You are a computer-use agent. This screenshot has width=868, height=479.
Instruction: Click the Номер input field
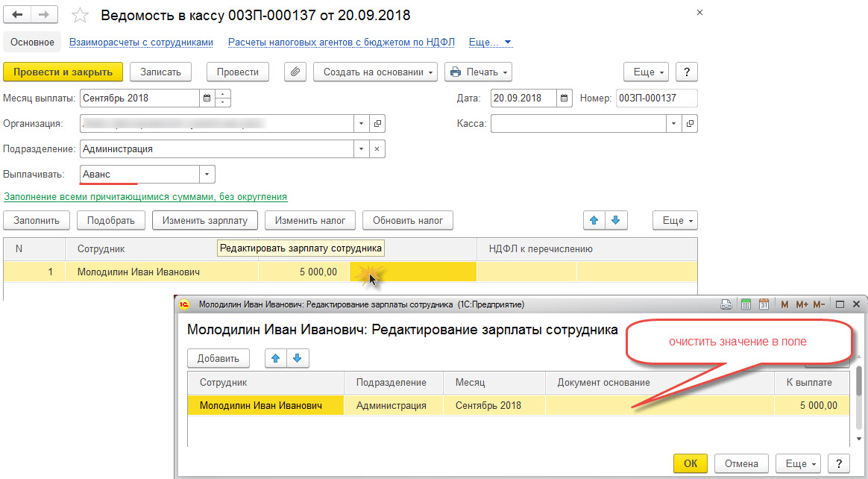[656, 98]
